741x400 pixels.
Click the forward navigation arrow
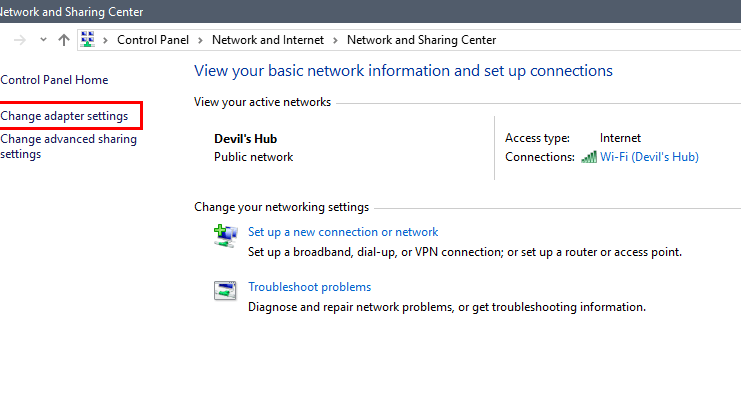coord(20,40)
